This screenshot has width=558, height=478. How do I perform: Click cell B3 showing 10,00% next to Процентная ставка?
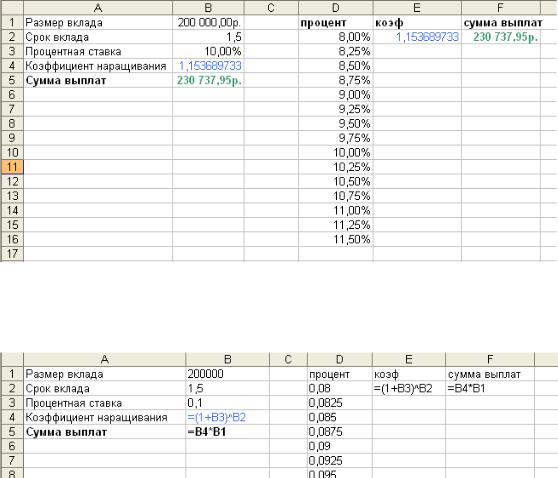pos(208,52)
